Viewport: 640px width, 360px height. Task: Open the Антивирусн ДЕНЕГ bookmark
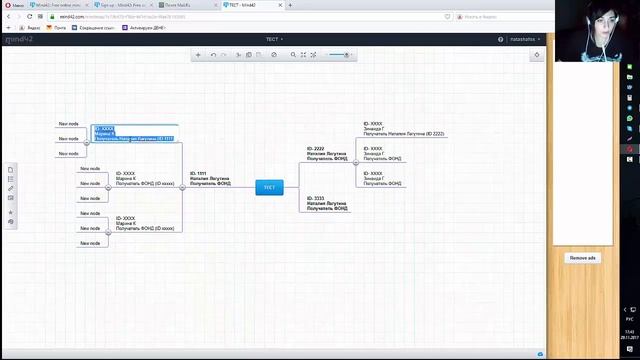(144, 28)
